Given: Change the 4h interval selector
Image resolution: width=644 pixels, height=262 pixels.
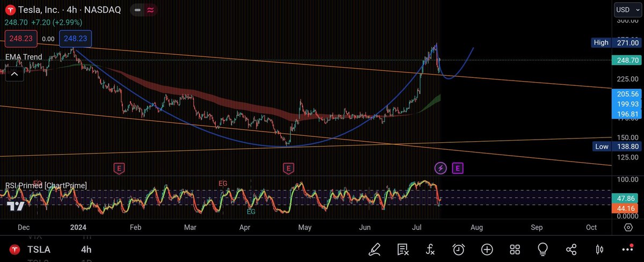Looking at the screenshot, I should pyautogui.click(x=86, y=250).
